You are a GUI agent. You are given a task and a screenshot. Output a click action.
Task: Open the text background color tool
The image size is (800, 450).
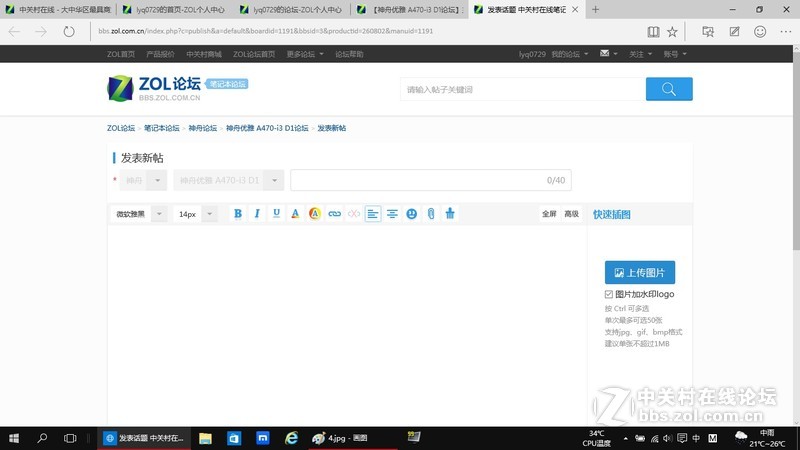coord(315,214)
